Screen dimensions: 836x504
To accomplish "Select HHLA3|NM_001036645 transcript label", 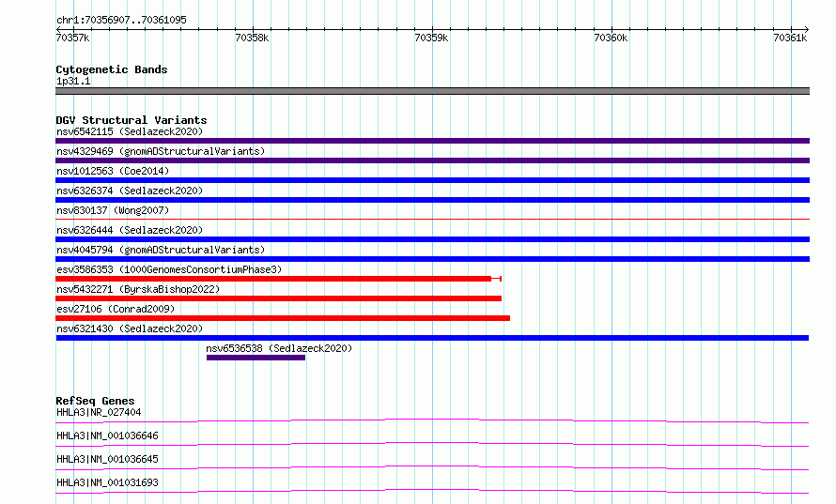I will 107,459.
